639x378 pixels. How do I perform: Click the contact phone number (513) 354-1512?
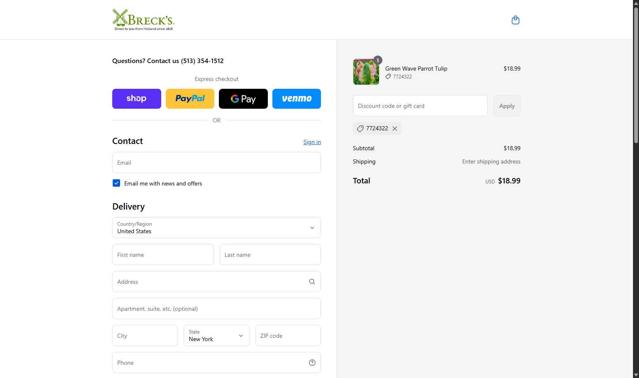point(202,61)
